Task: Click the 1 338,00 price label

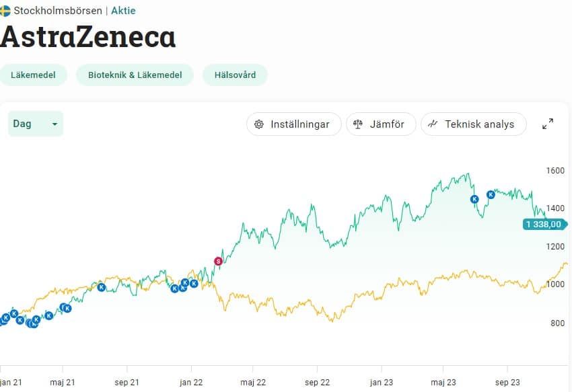Action: point(544,225)
